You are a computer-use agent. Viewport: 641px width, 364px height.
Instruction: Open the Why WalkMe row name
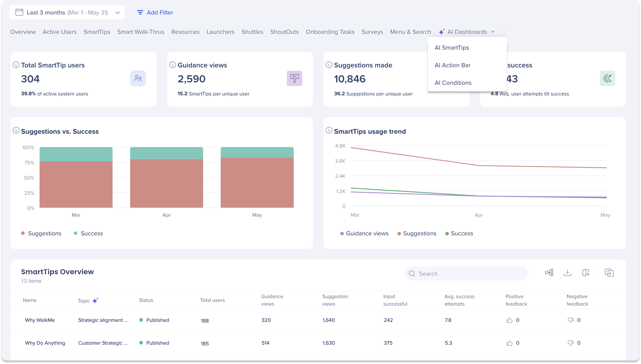point(40,320)
